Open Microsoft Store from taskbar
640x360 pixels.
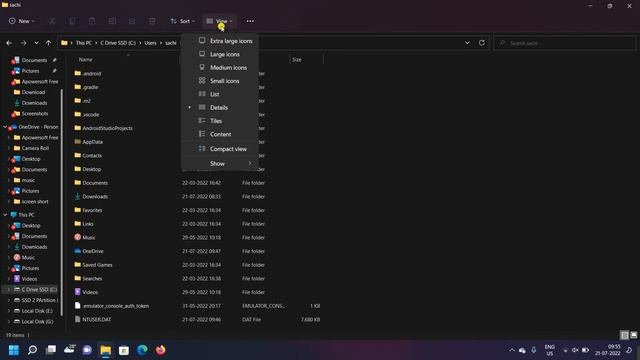coord(124,350)
